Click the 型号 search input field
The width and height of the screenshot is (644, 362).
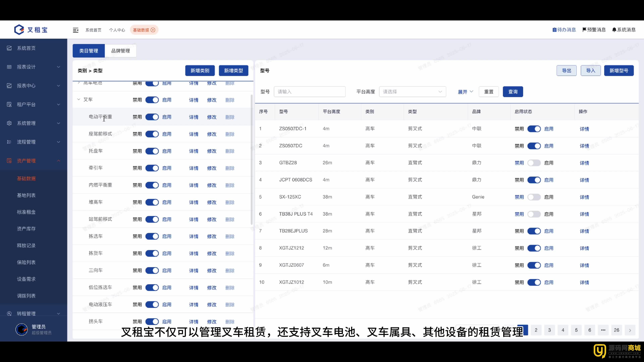coord(309,92)
